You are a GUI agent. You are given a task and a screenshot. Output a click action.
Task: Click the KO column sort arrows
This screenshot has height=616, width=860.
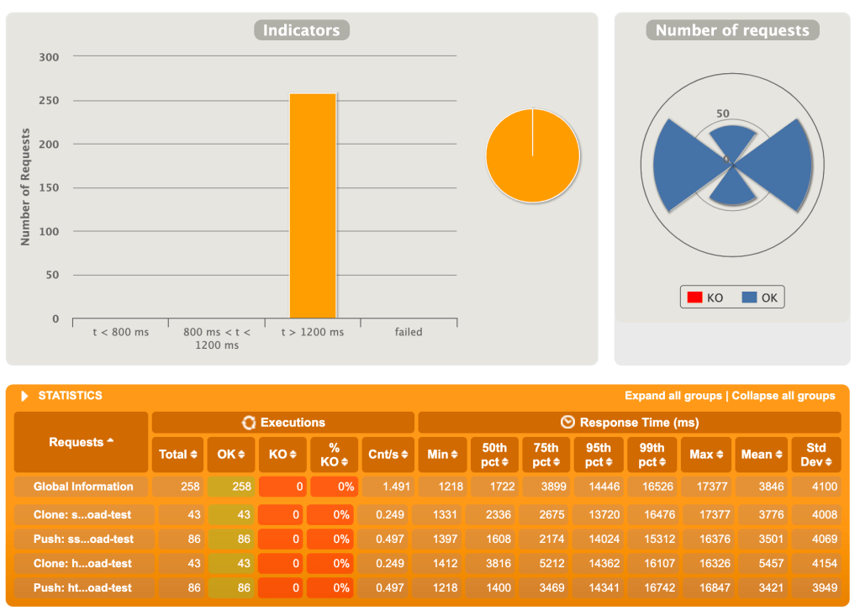[x=292, y=455]
